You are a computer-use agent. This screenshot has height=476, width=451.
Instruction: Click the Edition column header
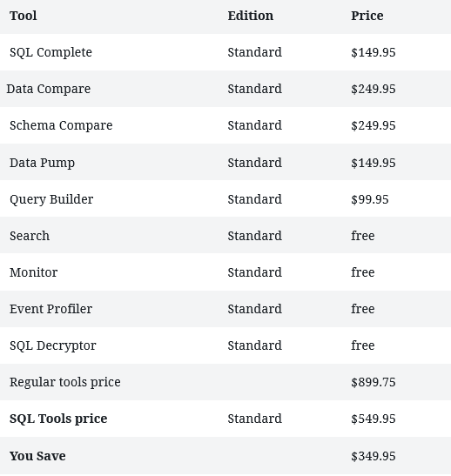(251, 16)
